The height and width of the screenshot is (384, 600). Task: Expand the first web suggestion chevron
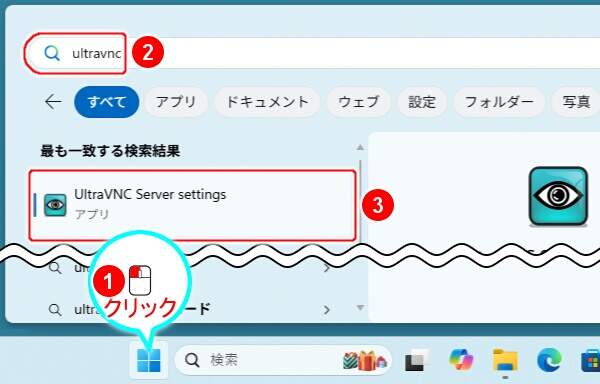click(x=326, y=268)
